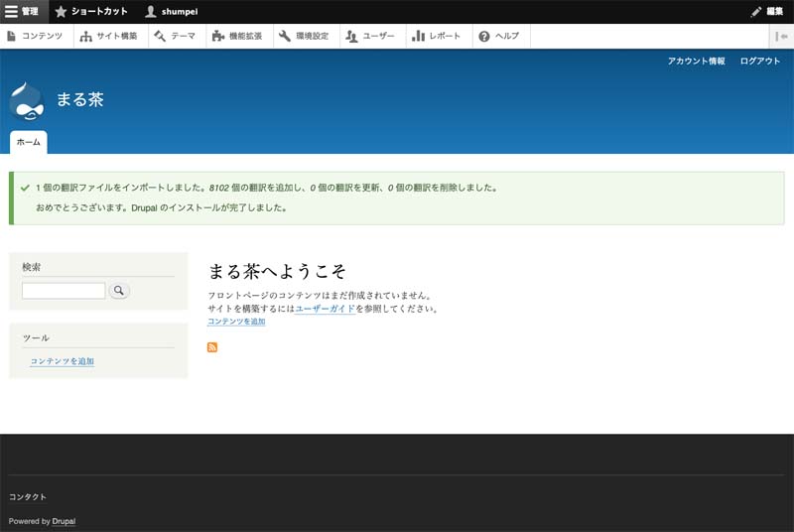Click the Drupal install complete message
This screenshot has height=532, width=794.
coord(162,207)
